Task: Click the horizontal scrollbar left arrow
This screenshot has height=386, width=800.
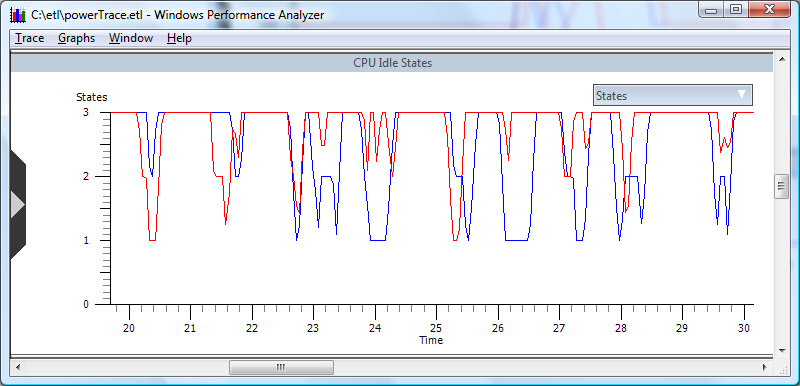Action: (18, 367)
